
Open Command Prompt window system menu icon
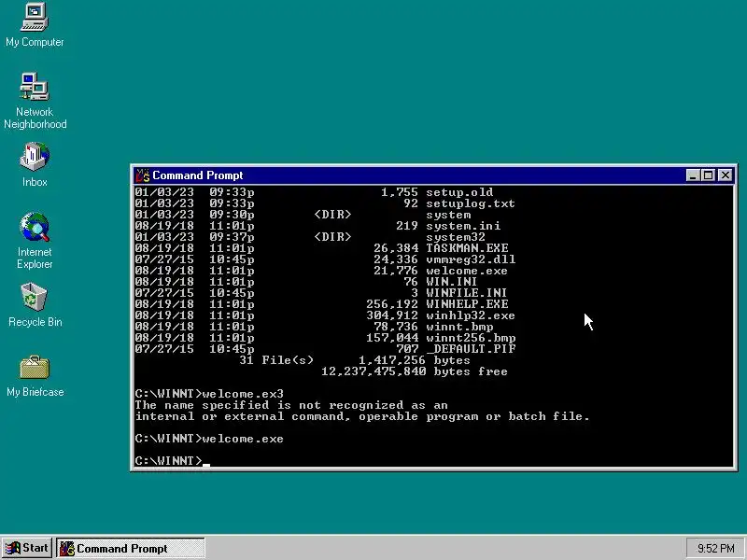(x=143, y=175)
